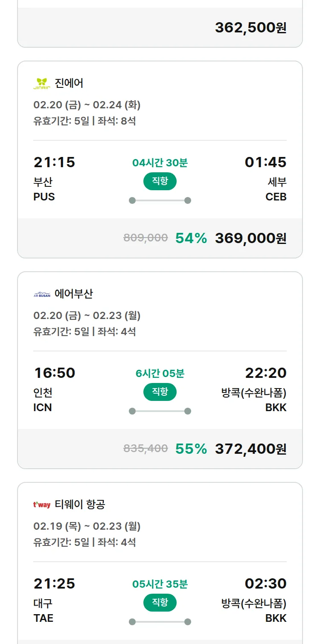Click the Jin Air butterfly logo
This screenshot has height=644, width=320.
pos(42,83)
